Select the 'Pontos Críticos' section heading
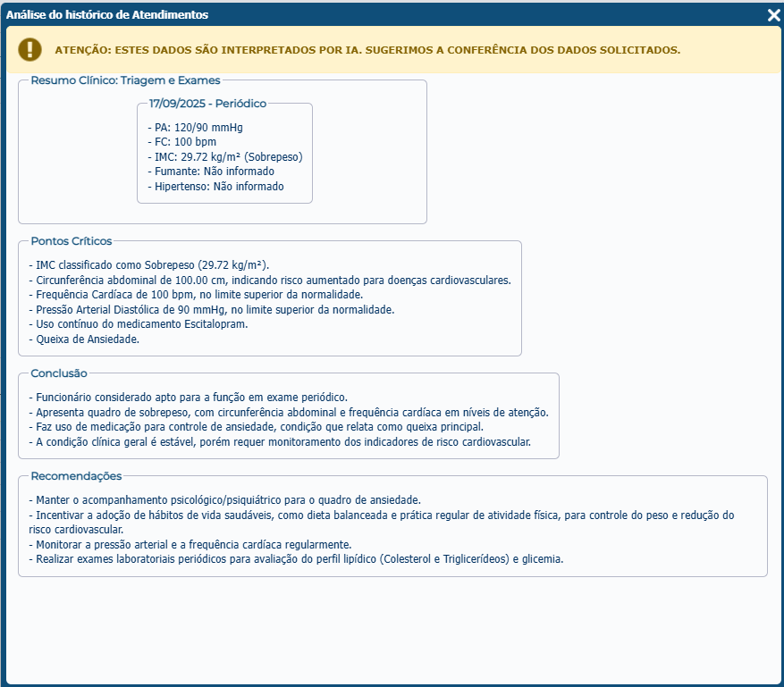The image size is (784, 687). click(72, 241)
